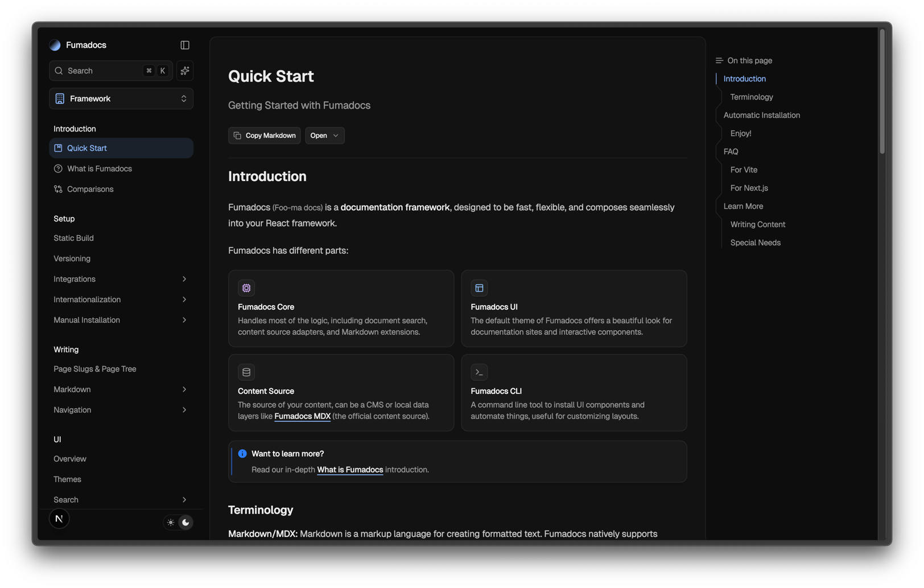
Task: Click the Fumadocs Core chip icon
Action: coord(246,288)
